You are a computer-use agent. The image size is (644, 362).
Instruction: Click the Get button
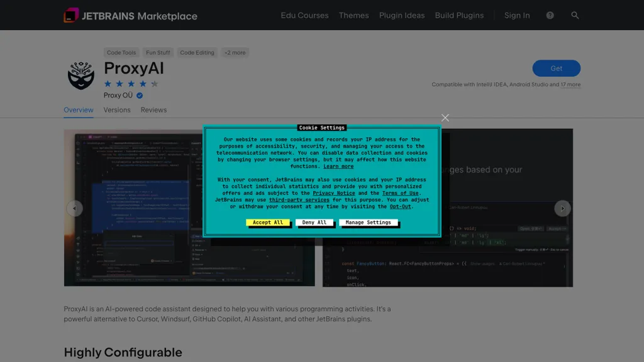(556, 69)
